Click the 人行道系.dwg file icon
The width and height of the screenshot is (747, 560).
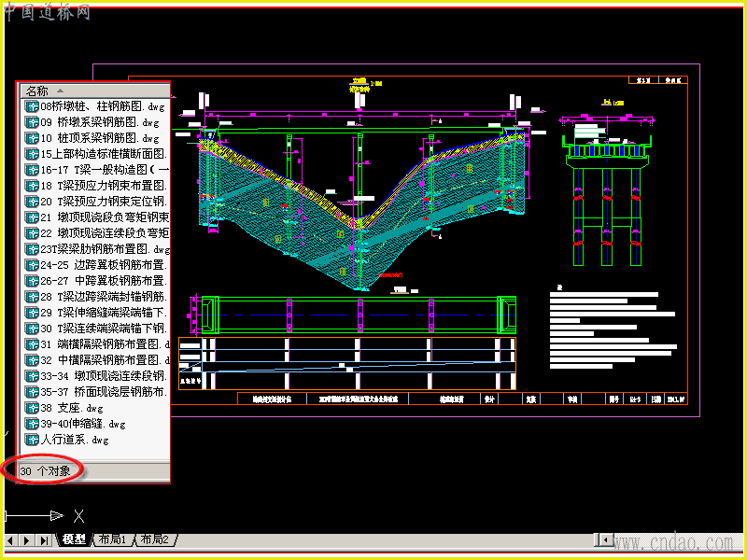click(32, 440)
